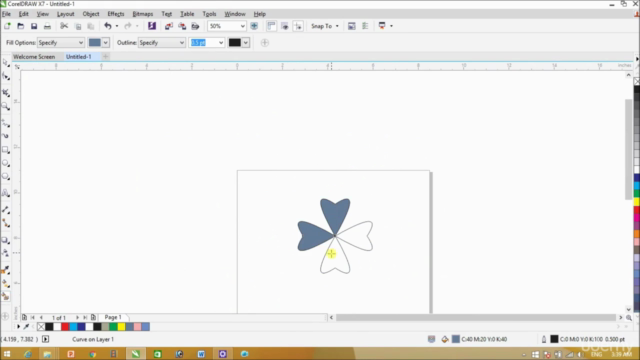Open the Layout menu
This screenshot has width=640, height=360.
pyautogui.click(x=65, y=14)
